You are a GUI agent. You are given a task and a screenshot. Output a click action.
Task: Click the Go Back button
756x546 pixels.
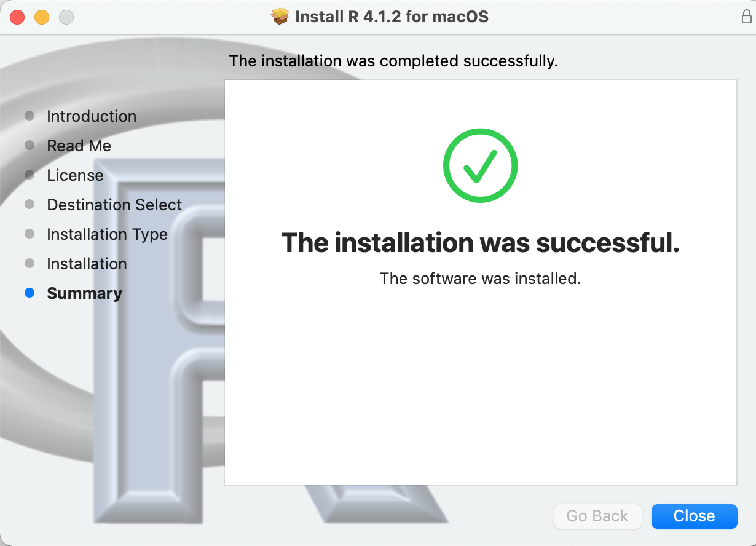(597, 516)
